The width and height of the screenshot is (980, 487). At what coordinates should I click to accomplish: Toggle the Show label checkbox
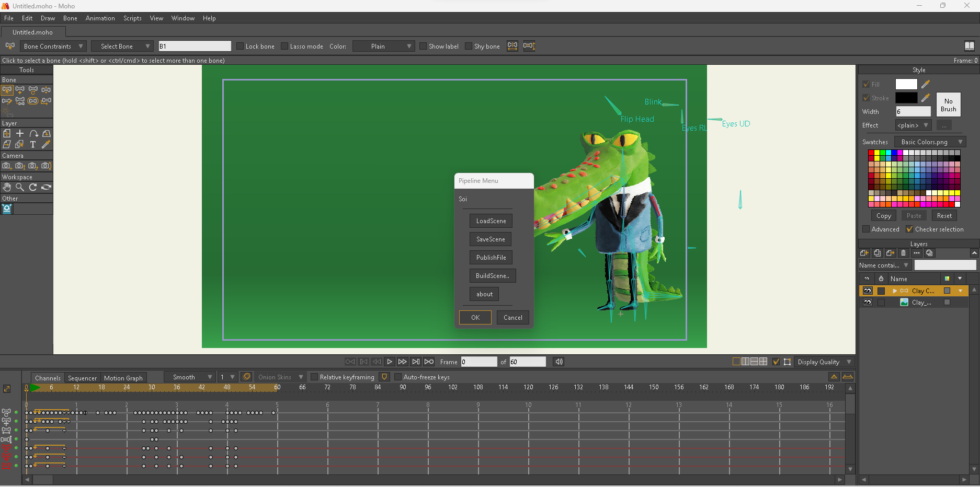tap(423, 46)
